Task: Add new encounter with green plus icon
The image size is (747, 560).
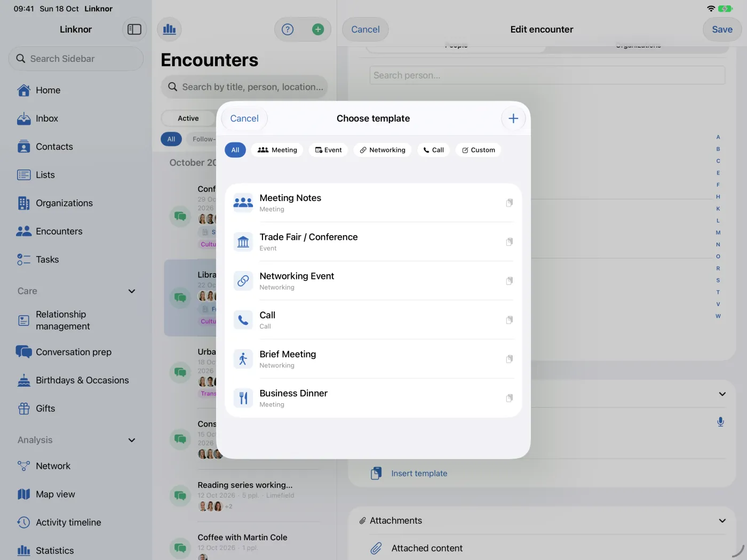Action: click(318, 29)
